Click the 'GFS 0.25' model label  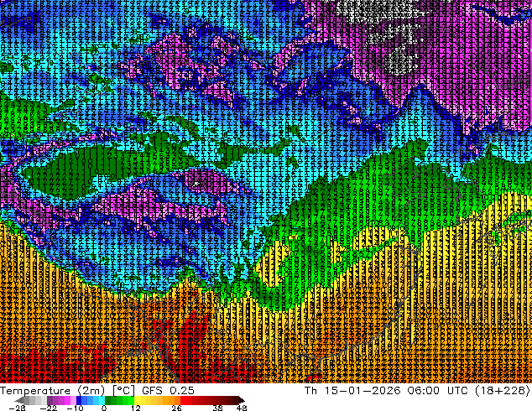tap(169, 391)
